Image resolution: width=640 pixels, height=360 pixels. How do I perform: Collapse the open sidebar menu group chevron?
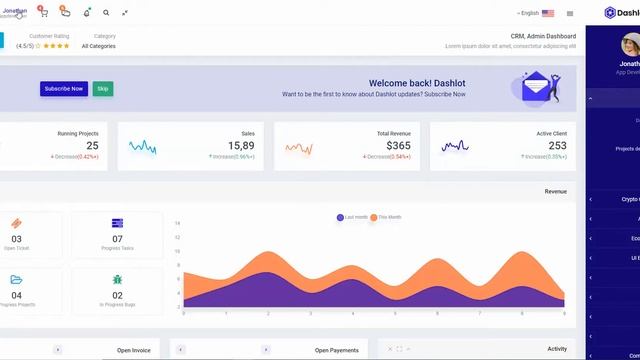(591, 99)
